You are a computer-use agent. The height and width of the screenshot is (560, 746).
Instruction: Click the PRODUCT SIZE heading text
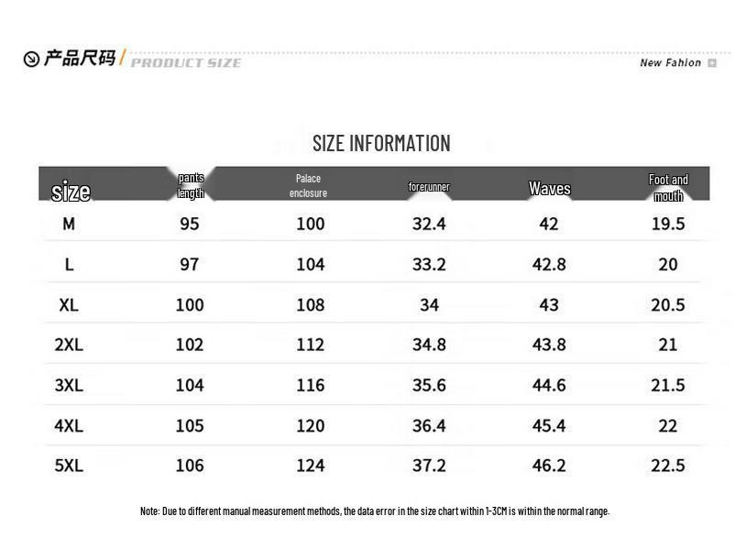pyautogui.click(x=186, y=62)
